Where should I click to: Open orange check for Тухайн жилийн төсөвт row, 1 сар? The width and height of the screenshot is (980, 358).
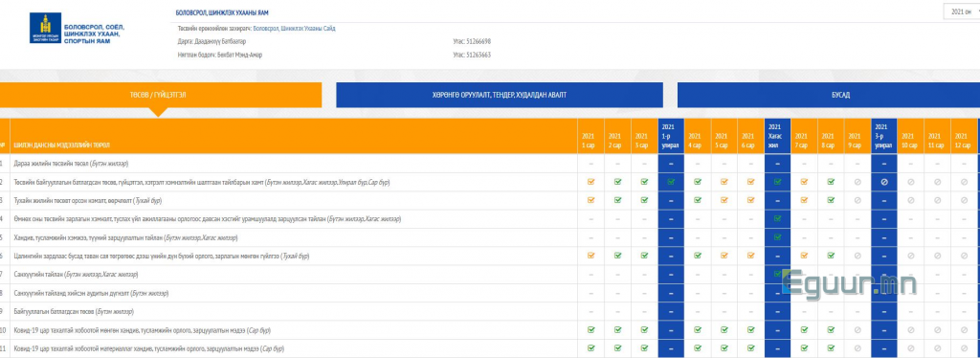tap(590, 201)
